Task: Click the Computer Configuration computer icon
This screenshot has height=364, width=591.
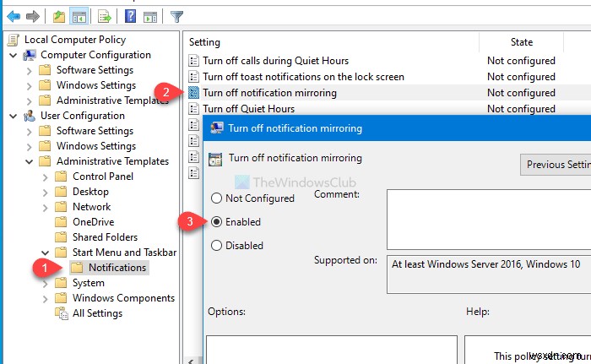Action: click(30, 55)
